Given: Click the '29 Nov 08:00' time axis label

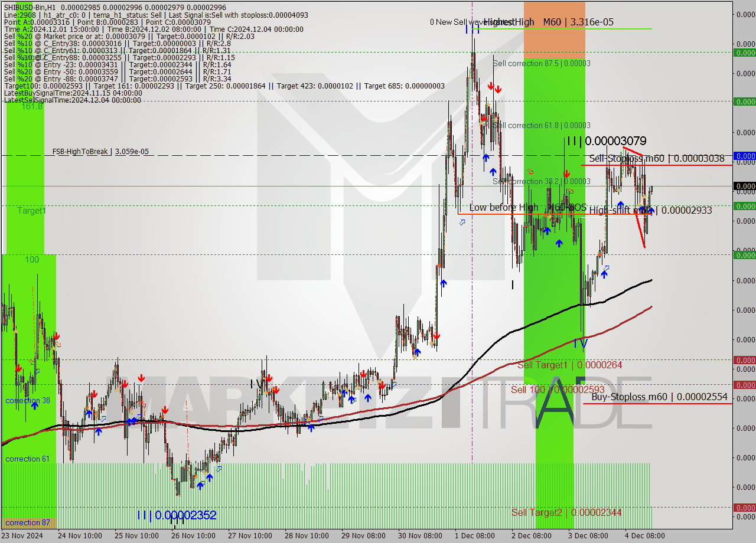Looking at the screenshot, I should point(363,536).
